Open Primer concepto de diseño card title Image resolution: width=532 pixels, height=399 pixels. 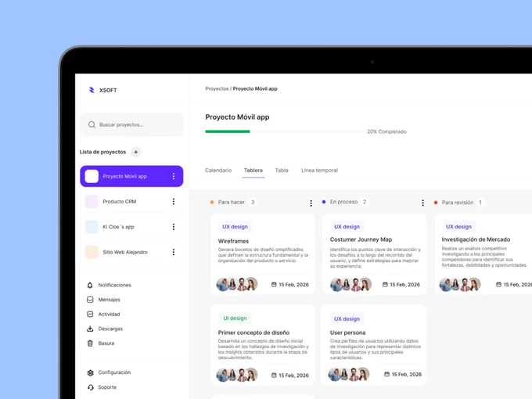coord(253,332)
